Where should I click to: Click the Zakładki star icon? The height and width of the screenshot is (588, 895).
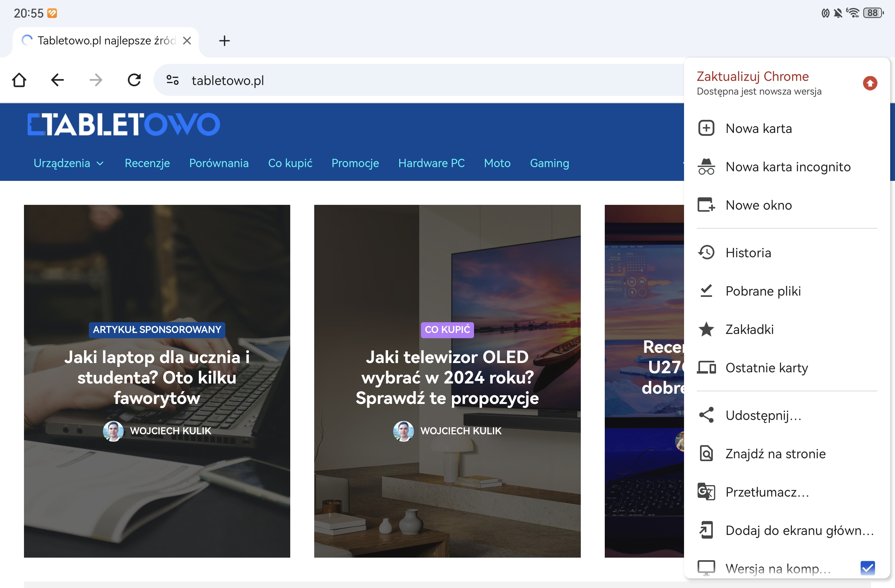[706, 329]
